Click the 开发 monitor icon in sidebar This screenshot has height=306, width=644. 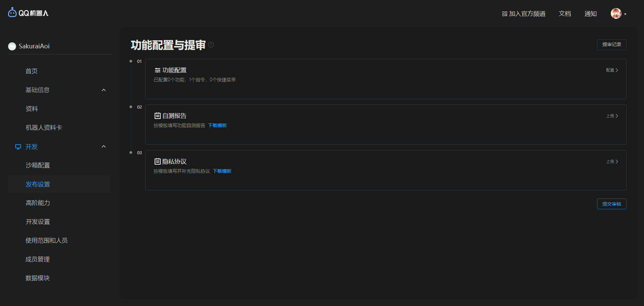point(18,147)
